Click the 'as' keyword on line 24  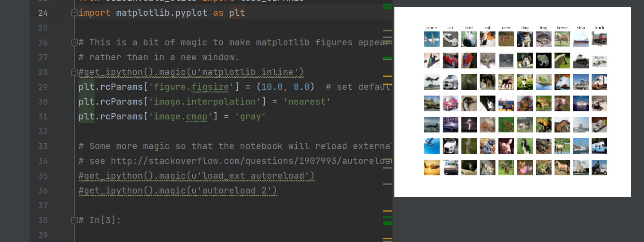(x=218, y=13)
